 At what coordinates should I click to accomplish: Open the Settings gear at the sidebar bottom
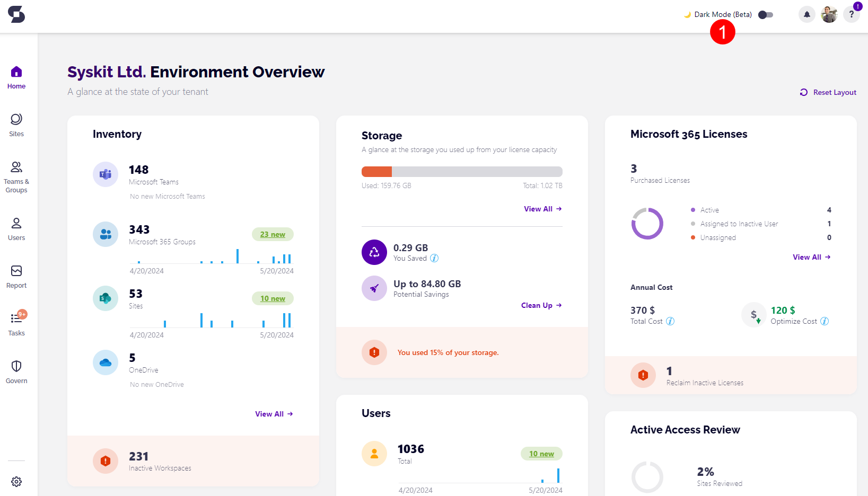point(16,481)
